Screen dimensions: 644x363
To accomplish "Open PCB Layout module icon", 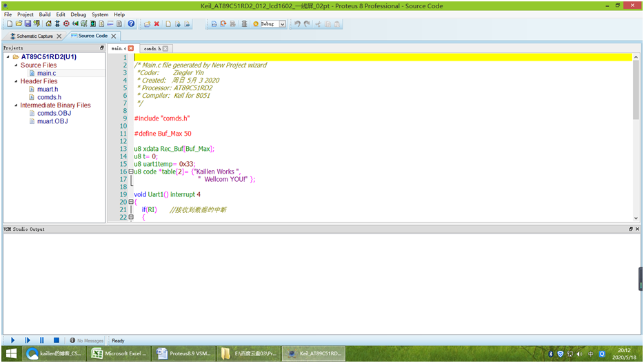I will [x=66, y=24].
